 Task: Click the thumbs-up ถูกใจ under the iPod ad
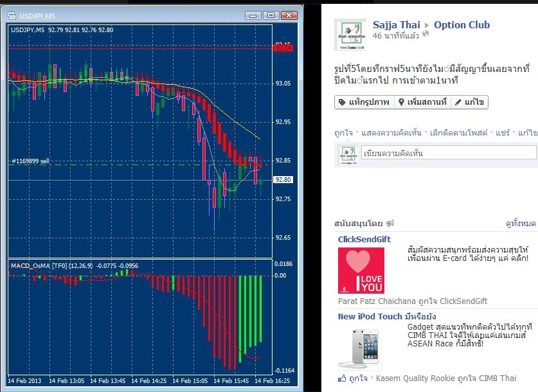[353, 379]
